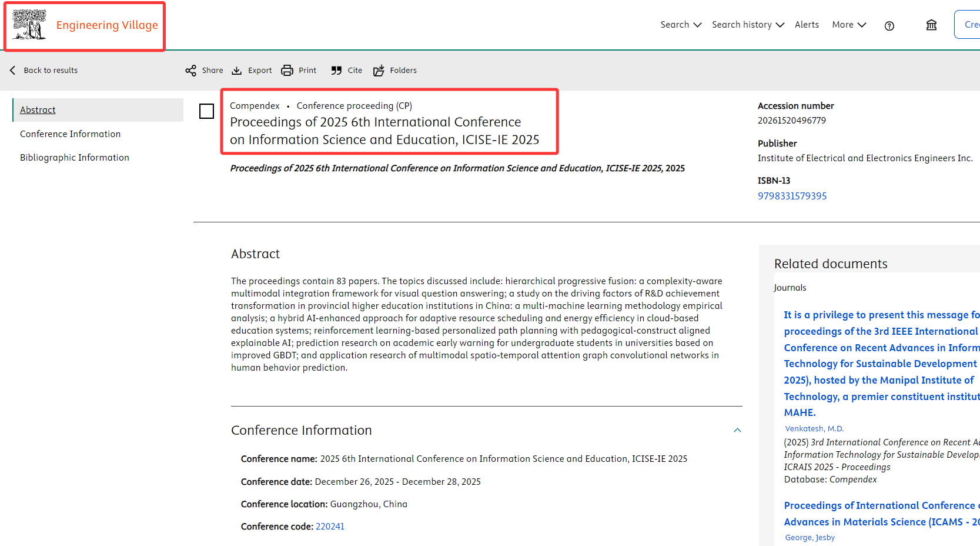Open the Search dropdown menu

click(681, 25)
